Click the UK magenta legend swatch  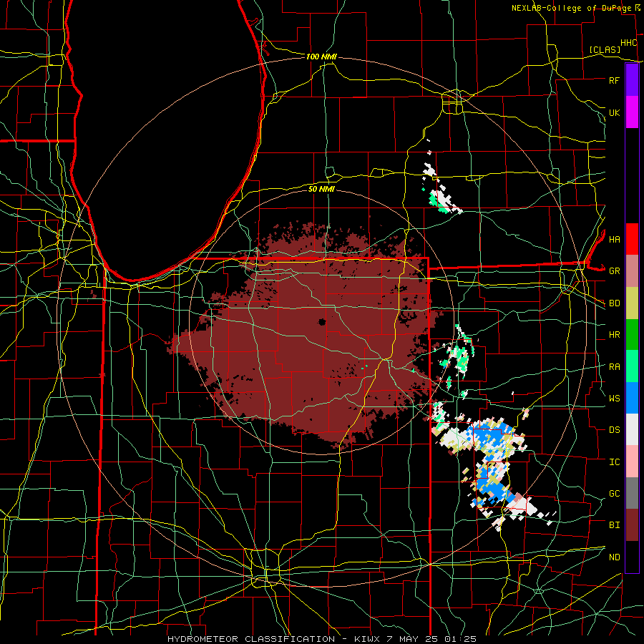point(632,112)
